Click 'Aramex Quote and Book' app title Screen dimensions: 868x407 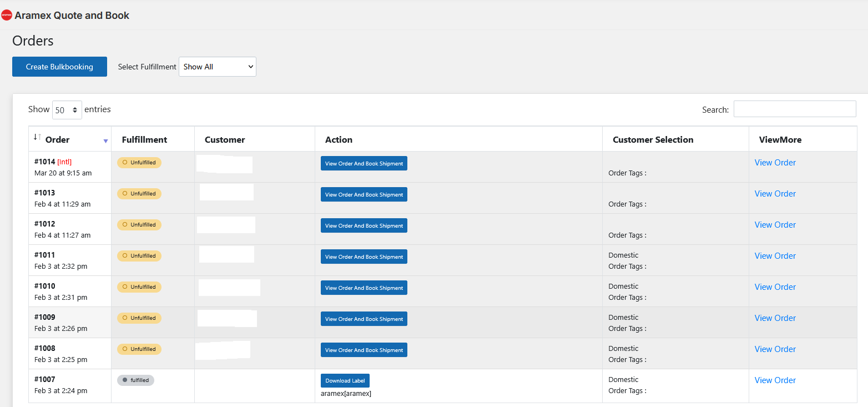[72, 16]
